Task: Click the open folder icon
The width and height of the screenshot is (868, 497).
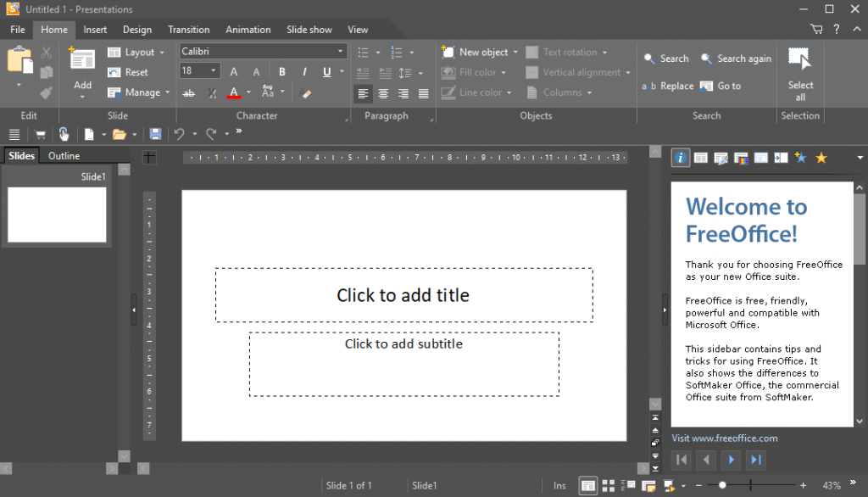Action: pos(119,135)
